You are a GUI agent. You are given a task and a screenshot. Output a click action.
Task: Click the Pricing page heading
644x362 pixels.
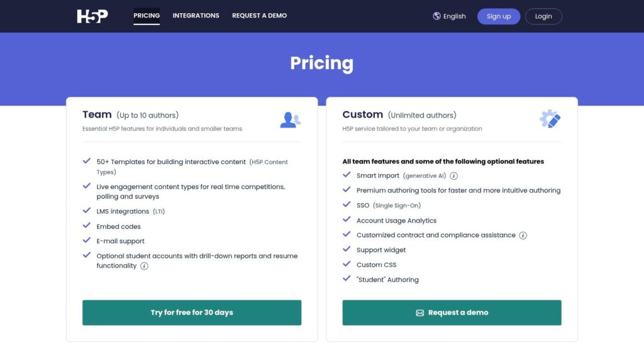pyautogui.click(x=321, y=63)
